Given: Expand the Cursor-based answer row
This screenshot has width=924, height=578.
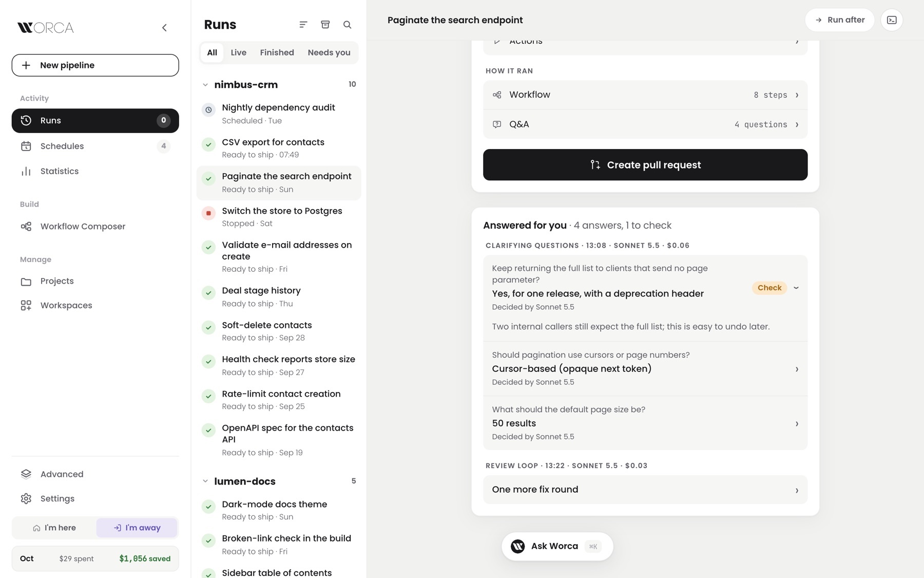Looking at the screenshot, I should point(645,369).
